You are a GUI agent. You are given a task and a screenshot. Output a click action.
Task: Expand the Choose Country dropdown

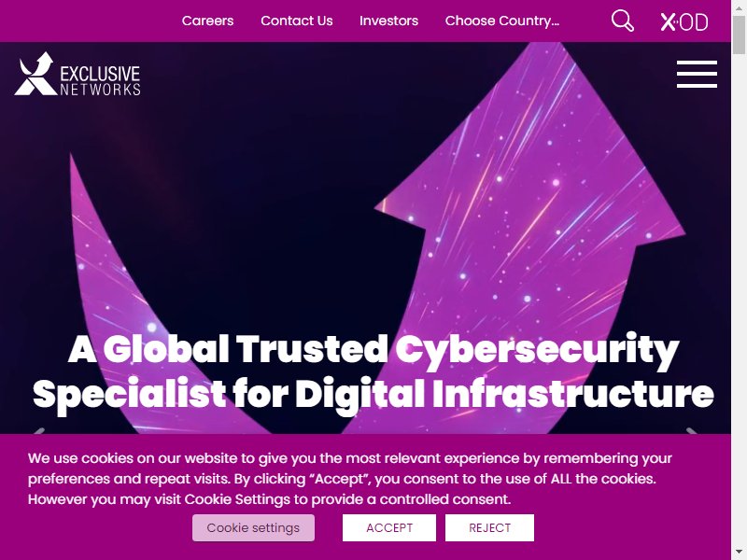click(502, 21)
